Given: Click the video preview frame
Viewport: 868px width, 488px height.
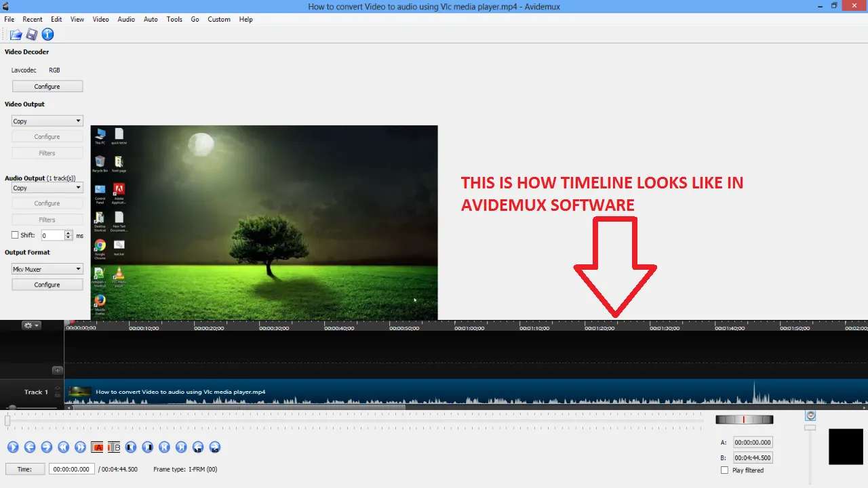Looking at the screenshot, I should point(264,222).
